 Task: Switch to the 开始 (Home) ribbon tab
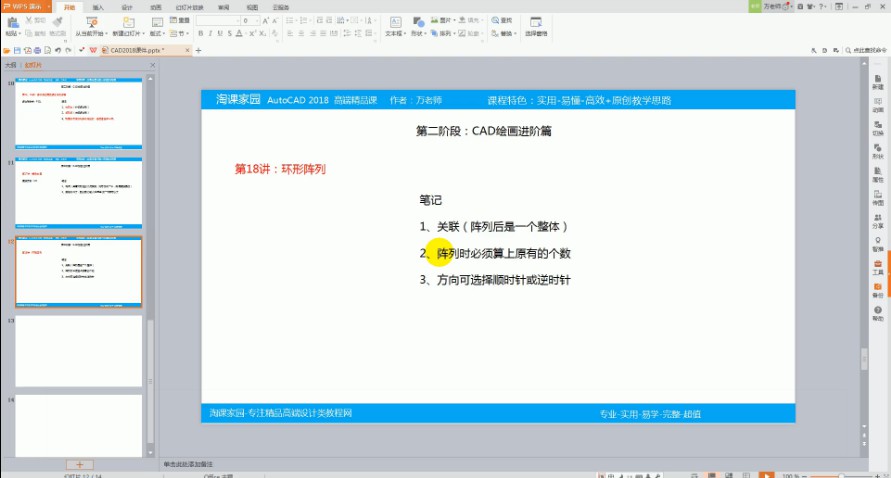coord(69,7)
